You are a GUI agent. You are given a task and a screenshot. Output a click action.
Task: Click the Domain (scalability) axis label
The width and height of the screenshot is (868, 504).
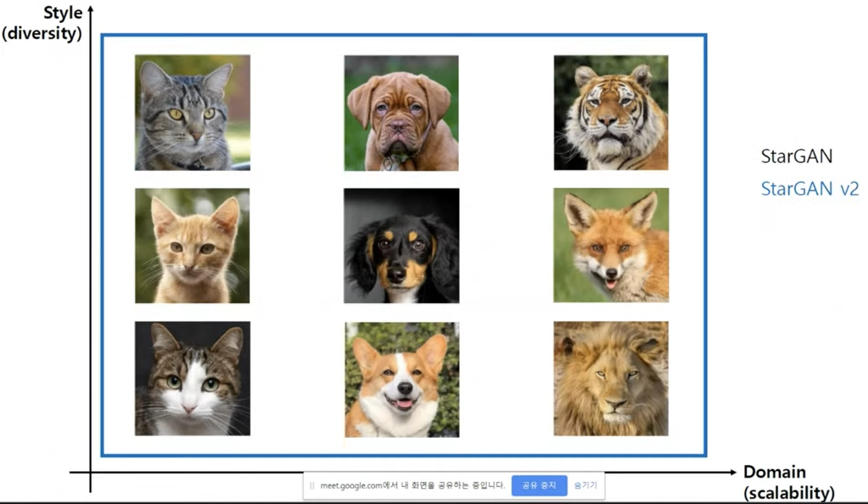(x=789, y=482)
